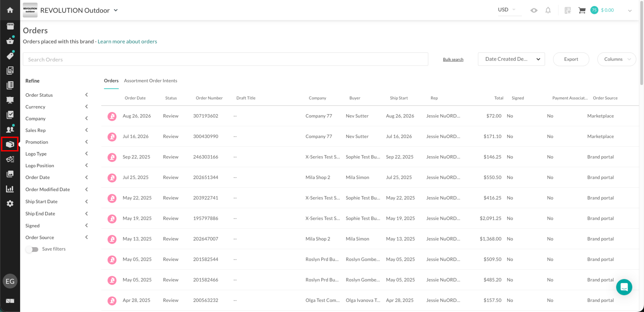Expand the Signed filter

click(x=86, y=225)
